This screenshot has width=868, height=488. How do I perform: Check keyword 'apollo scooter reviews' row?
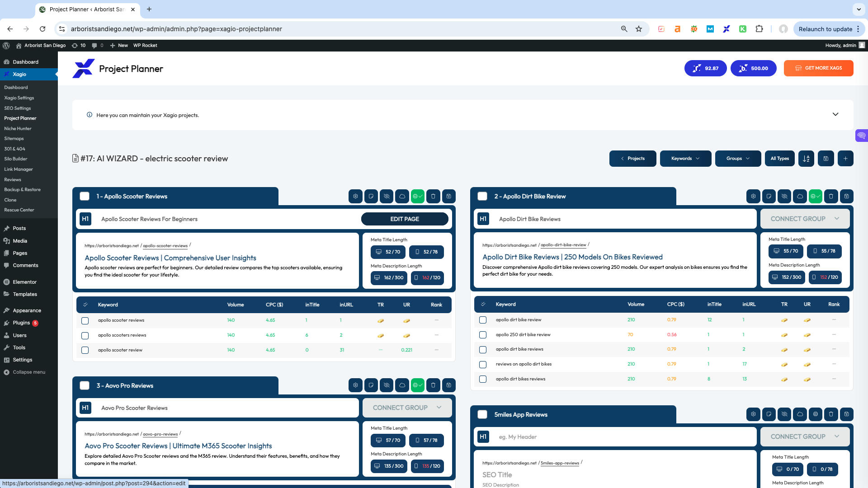pyautogui.click(x=85, y=320)
